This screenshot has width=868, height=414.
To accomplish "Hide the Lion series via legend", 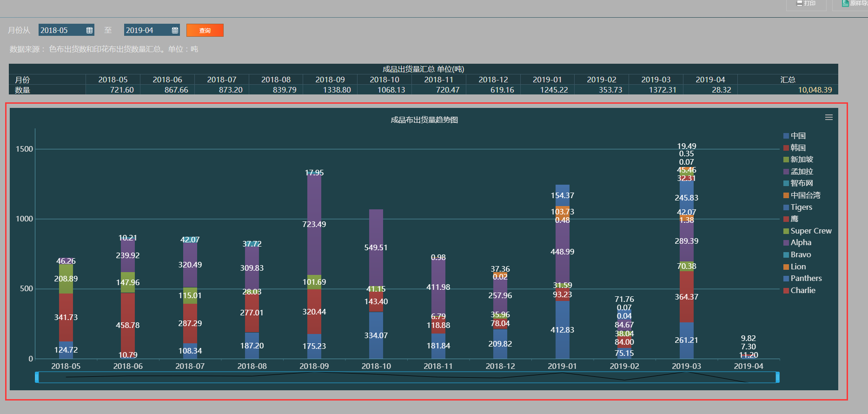I will 795,267.
